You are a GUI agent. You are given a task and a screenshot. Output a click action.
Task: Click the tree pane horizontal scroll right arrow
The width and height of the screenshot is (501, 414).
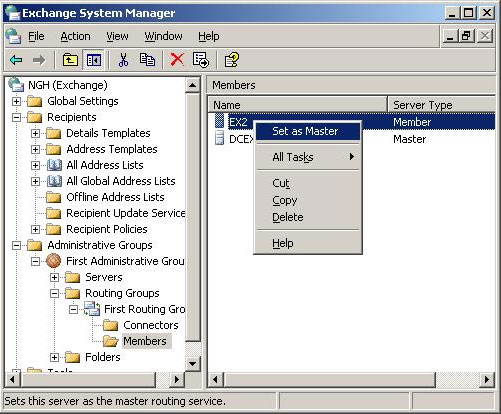(177, 379)
